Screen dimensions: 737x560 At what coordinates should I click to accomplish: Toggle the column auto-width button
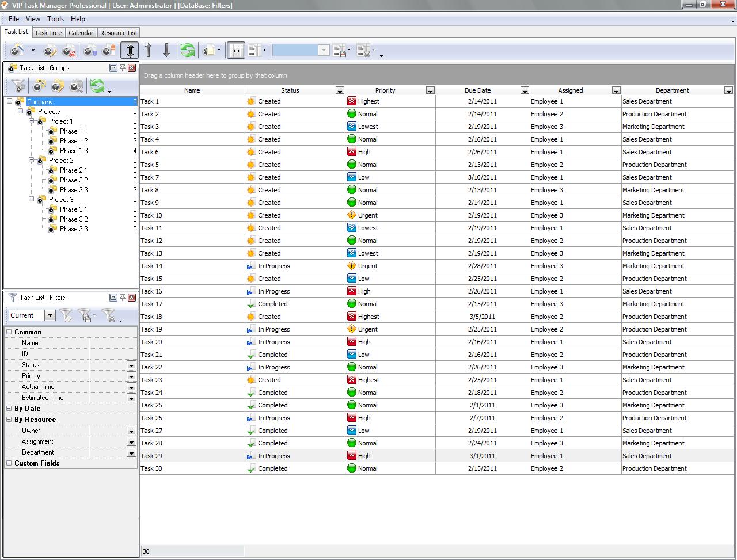point(235,51)
